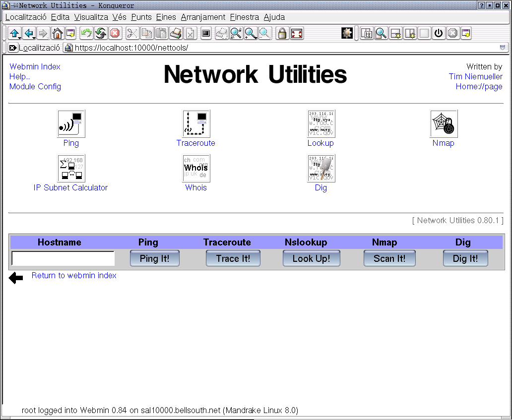
Task: Toggle full screen with red arrows icon
Action: [x=297, y=33]
